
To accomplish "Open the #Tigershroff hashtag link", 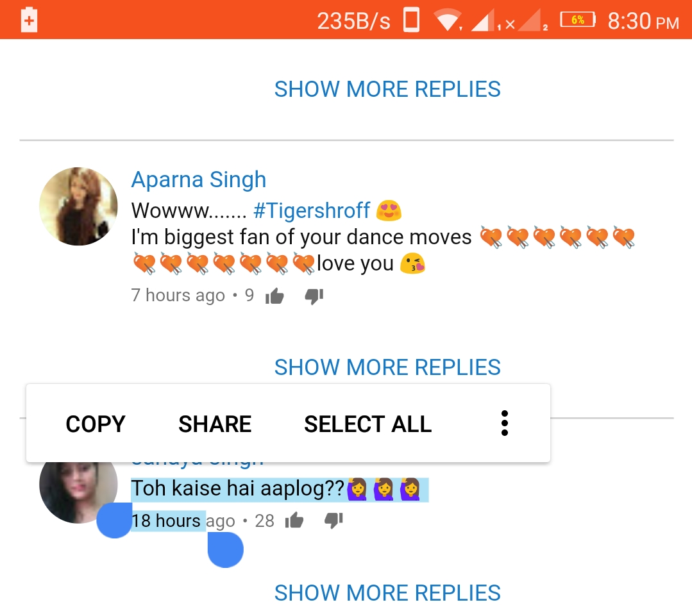I will coord(312,210).
